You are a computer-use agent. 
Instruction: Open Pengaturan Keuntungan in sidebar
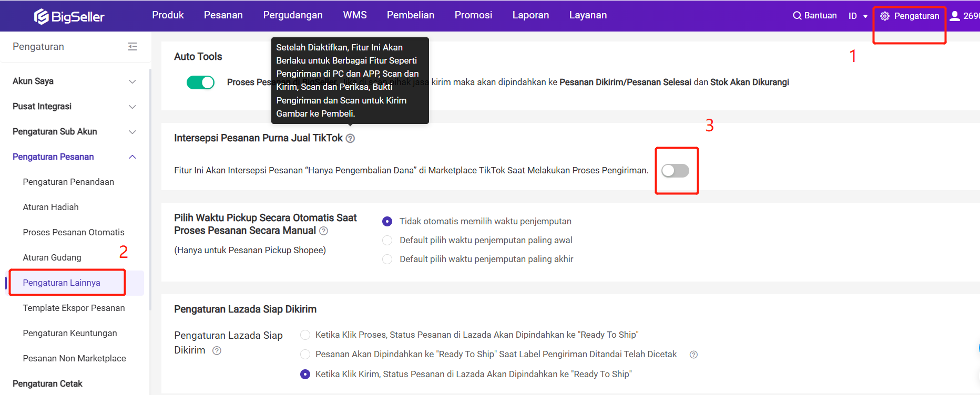(70, 334)
